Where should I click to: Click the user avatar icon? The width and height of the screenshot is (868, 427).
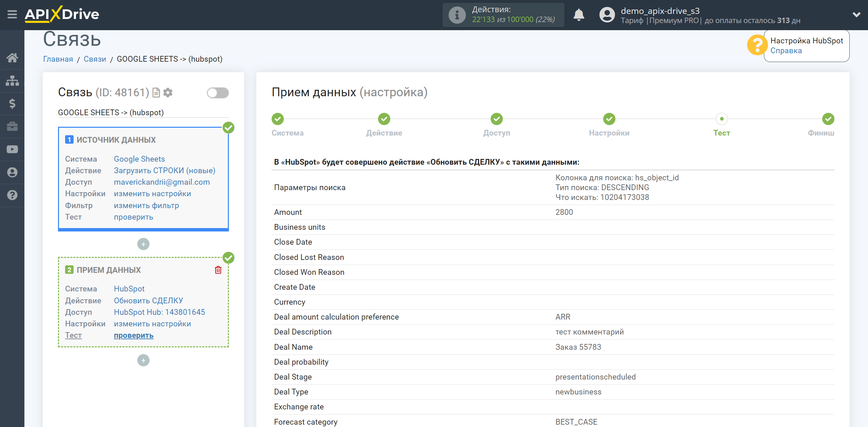click(x=607, y=15)
